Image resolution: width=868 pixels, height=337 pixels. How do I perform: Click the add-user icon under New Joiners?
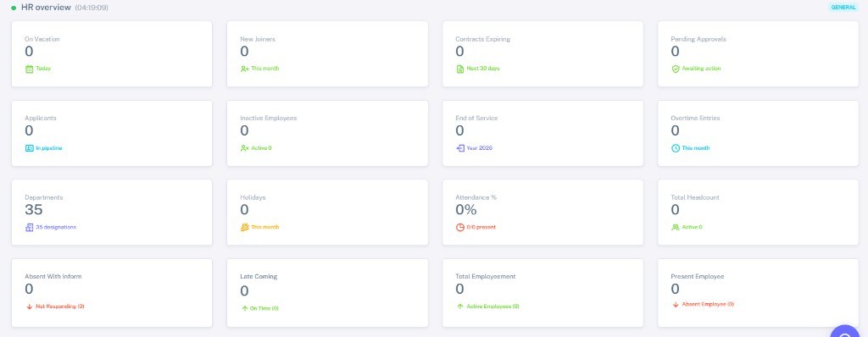pos(245,69)
